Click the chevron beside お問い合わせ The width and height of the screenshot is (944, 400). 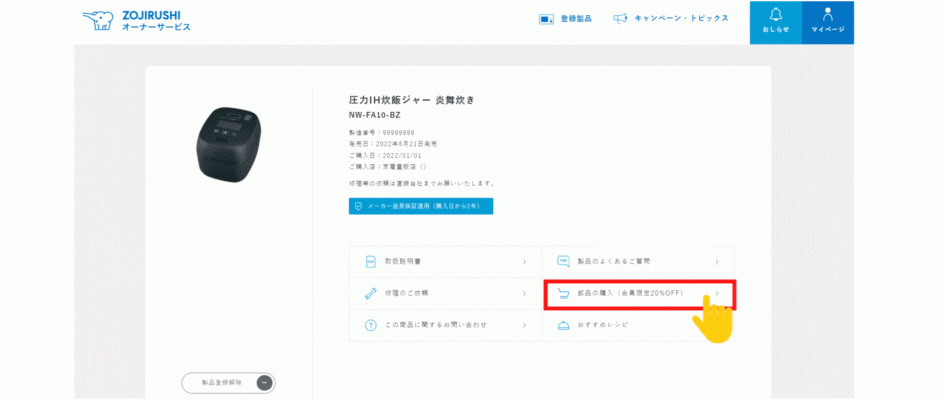tap(524, 325)
